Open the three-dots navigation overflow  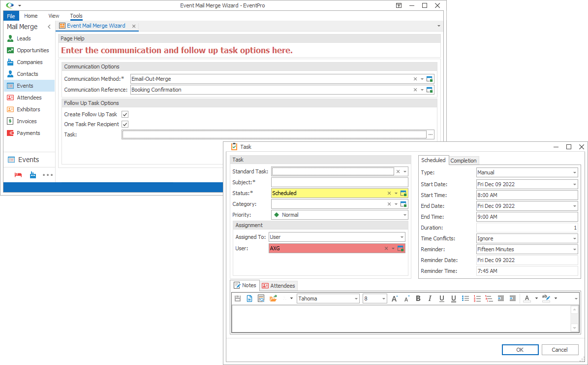(x=48, y=175)
